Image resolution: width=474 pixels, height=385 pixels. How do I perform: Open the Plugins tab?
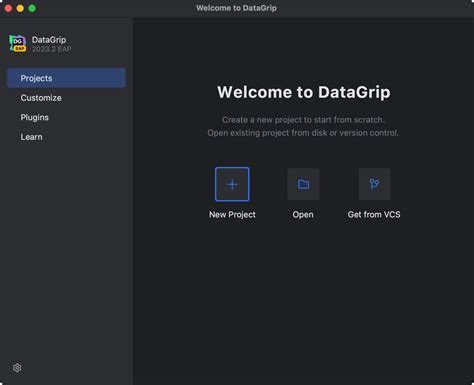pos(66,117)
